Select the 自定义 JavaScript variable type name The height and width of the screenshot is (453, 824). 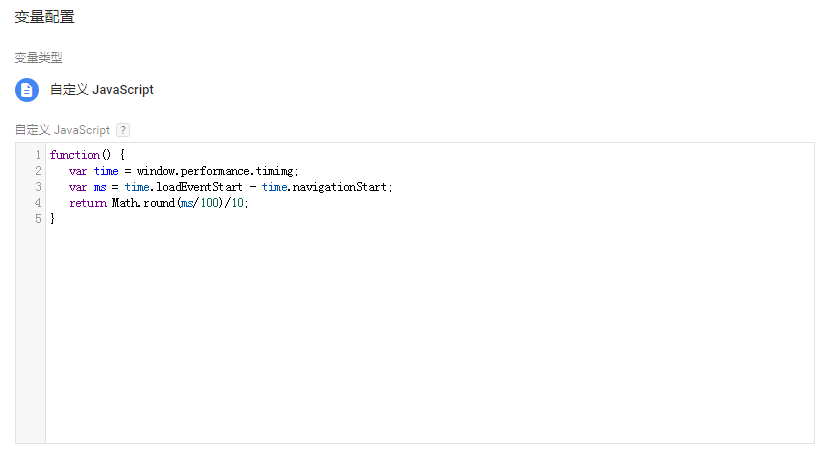[x=102, y=90]
